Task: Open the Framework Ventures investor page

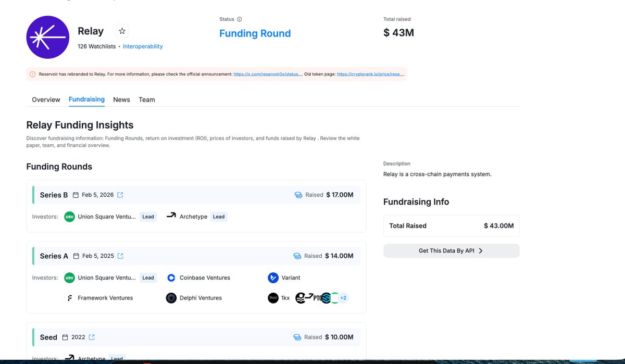Action: point(105,298)
